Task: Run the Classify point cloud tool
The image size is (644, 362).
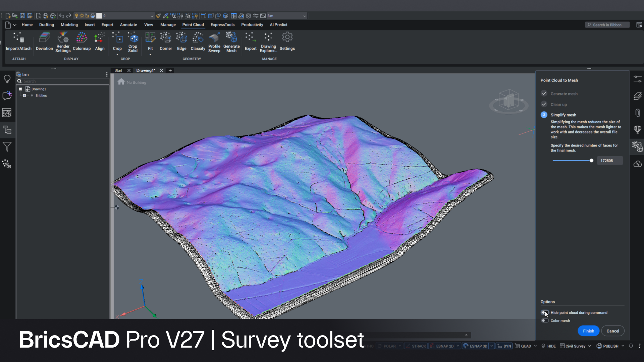Action: 198,42
